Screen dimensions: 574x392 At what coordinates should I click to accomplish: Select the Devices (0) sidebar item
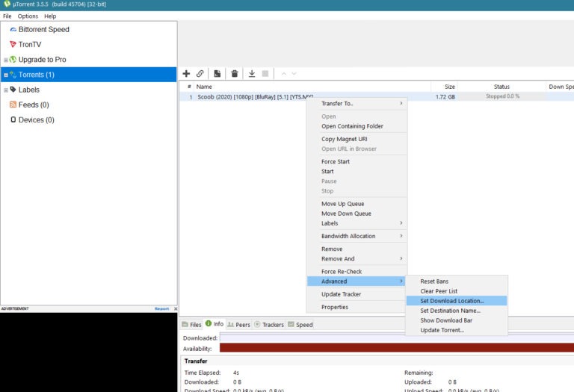coord(36,119)
